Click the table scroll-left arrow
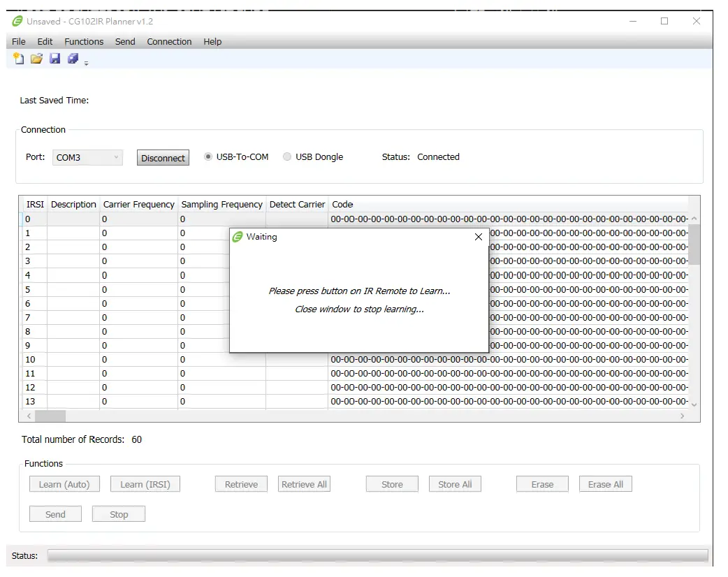The image size is (728, 577). (29, 416)
